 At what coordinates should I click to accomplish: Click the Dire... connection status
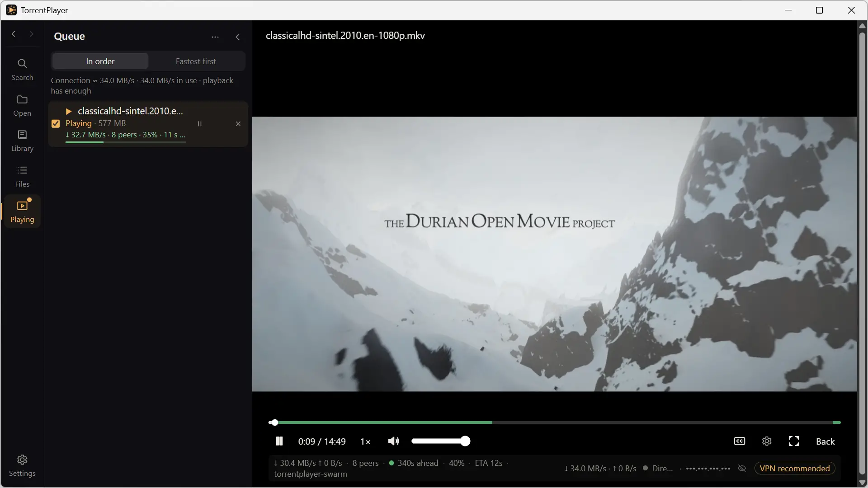[x=658, y=469]
